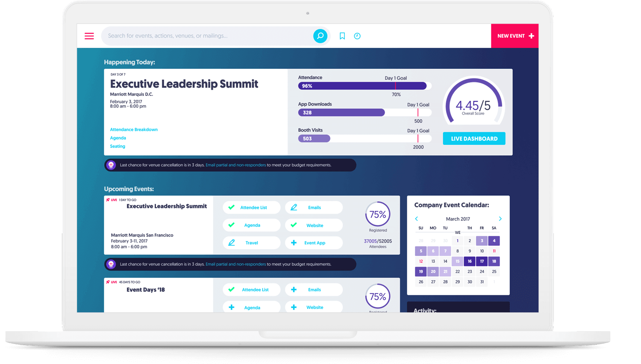Click plus icon beside Emails, Event Days '18
This screenshot has height=364, width=641.
294,290
